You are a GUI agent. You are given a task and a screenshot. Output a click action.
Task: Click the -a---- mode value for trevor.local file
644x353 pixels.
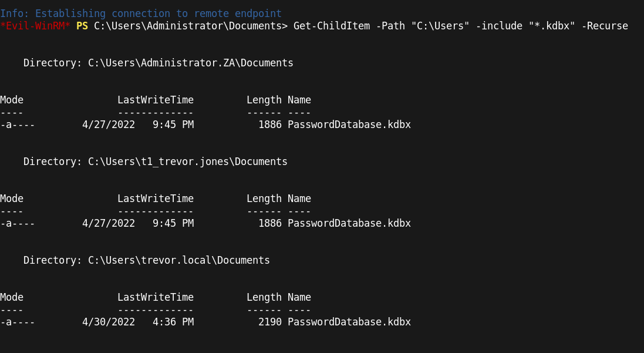[18, 322]
